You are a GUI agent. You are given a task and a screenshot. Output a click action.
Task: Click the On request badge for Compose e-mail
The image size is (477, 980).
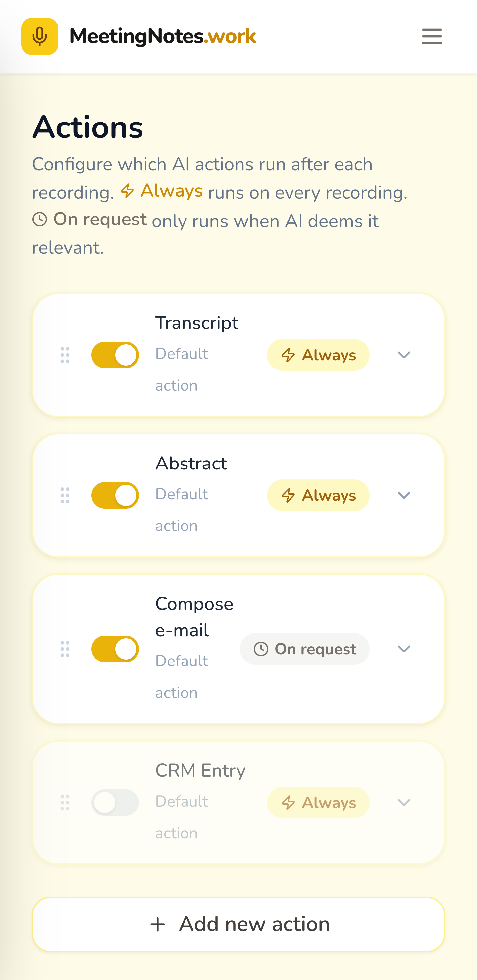(x=304, y=649)
